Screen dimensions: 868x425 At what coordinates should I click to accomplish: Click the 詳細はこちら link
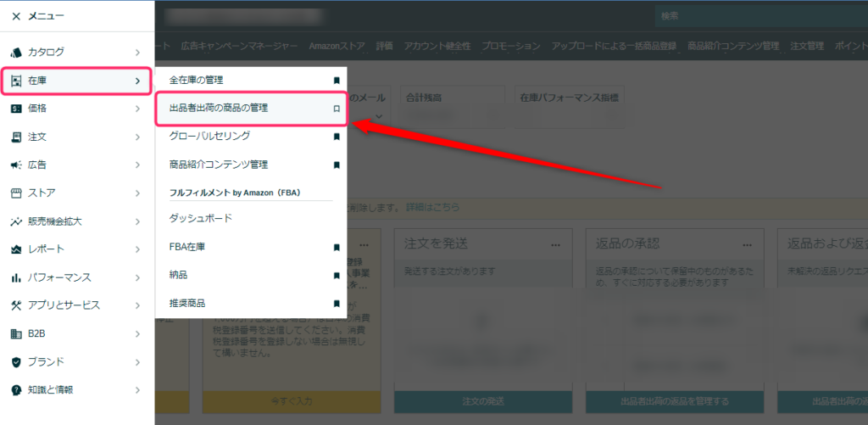tap(433, 207)
